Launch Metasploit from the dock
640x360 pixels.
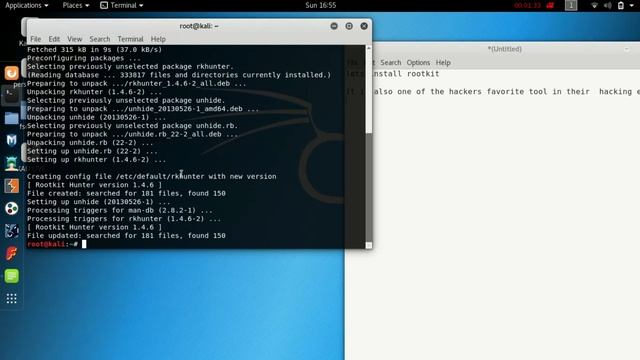click(x=11, y=141)
